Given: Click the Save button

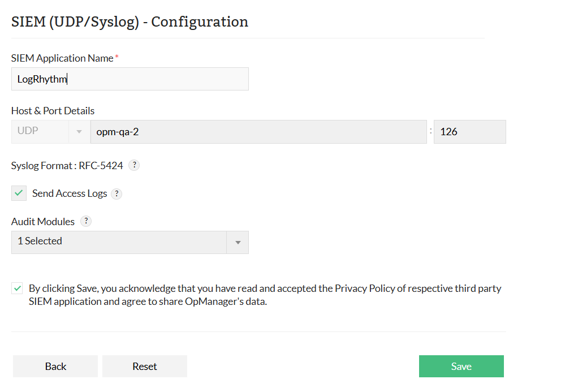Looking at the screenshot, I should pos(461,366).
